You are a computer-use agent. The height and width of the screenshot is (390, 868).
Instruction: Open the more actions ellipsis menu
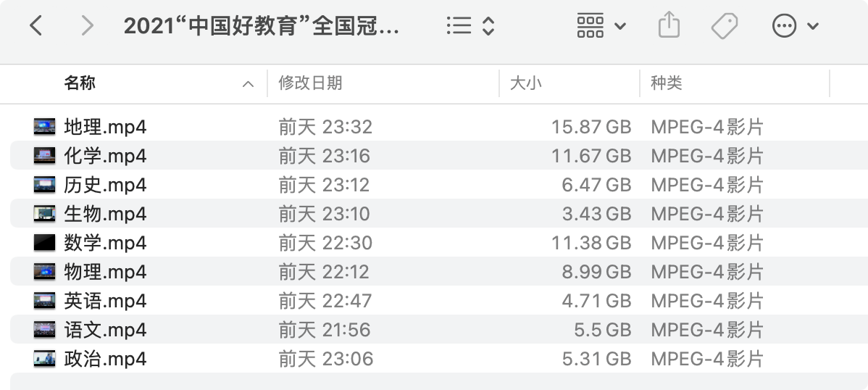[x=795, y=27]
